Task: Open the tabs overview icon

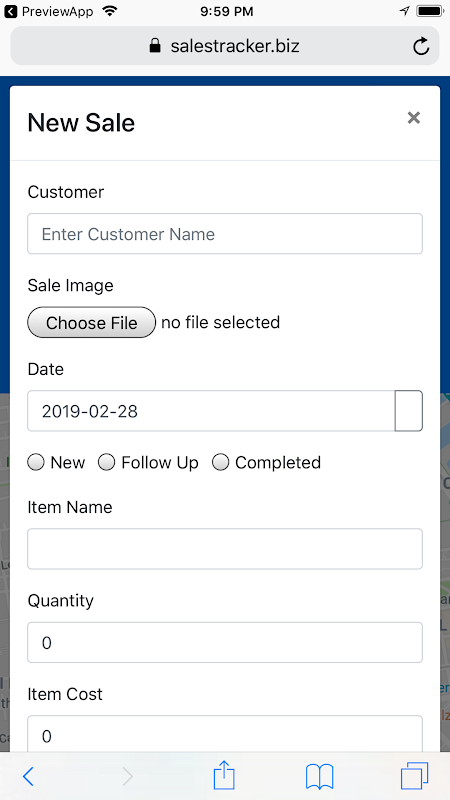Action: [x=414, y=776]
